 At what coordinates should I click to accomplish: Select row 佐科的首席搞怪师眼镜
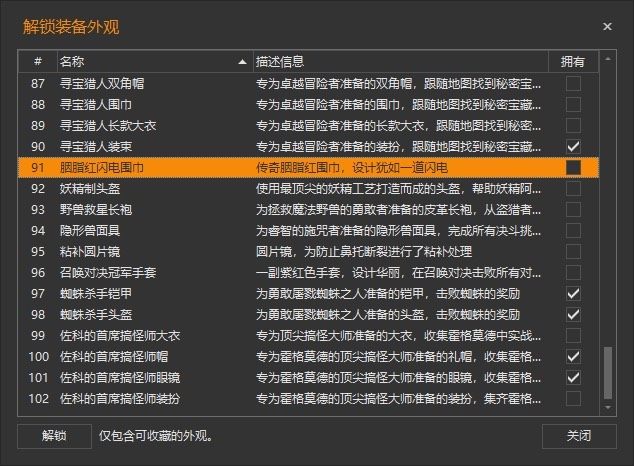click(309, 378)
